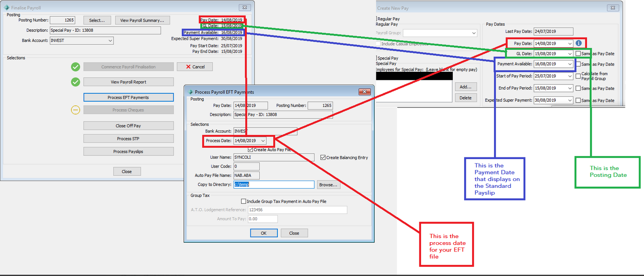Image resolution: width=644 pixels, height=276 pixels.
Task: Click the yellow minus icon beside Process Cheques
Action: (x=76, y=110)
